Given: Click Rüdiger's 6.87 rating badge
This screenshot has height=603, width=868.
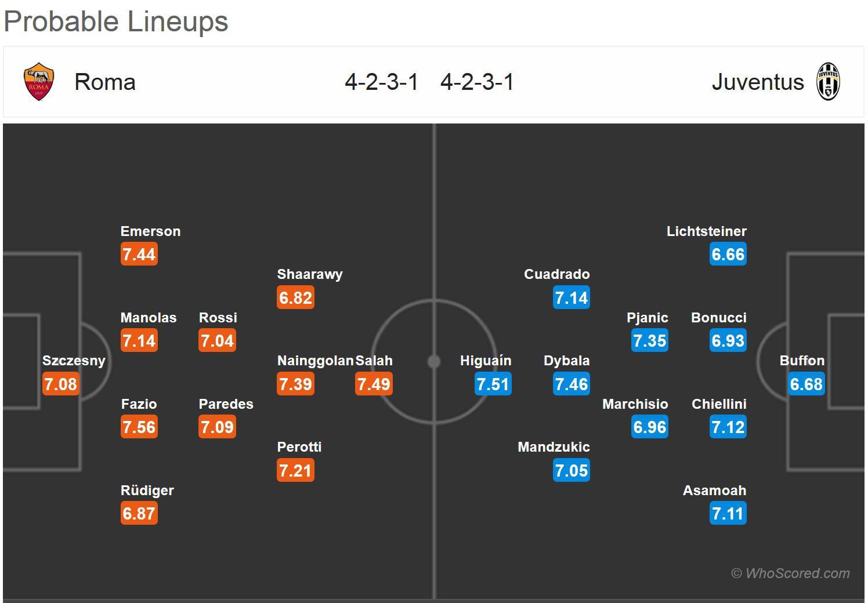Looking at the screenshot, I should [x=139, y=514].
